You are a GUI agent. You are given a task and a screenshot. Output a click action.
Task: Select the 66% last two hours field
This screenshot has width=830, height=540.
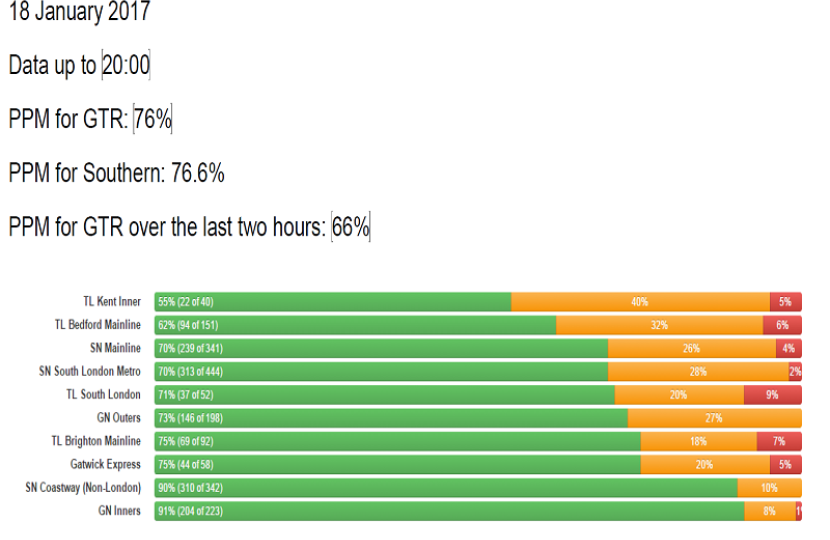click(x=351, y=228)
